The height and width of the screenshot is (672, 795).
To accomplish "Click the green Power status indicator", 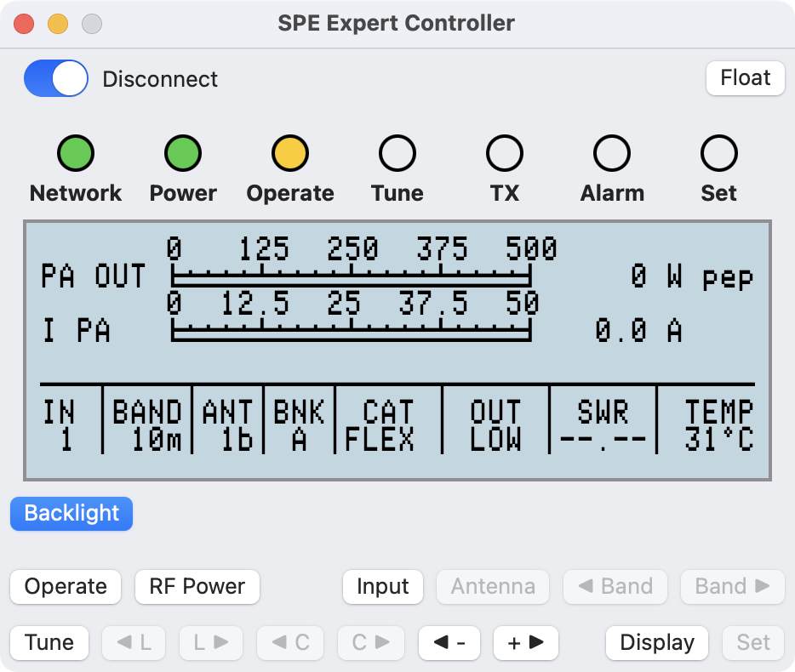I will click(x=183, y=153).
